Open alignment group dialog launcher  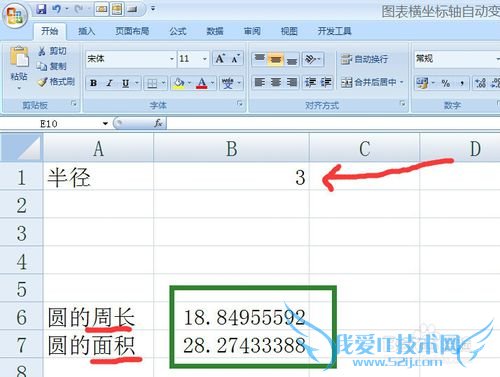point(403,104)
